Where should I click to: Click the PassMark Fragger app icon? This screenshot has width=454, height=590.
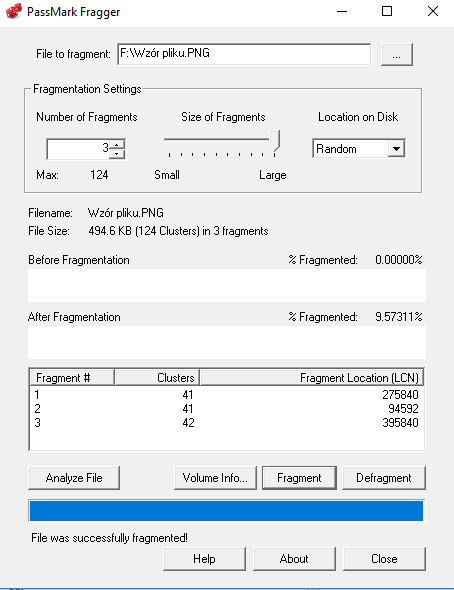14,11
